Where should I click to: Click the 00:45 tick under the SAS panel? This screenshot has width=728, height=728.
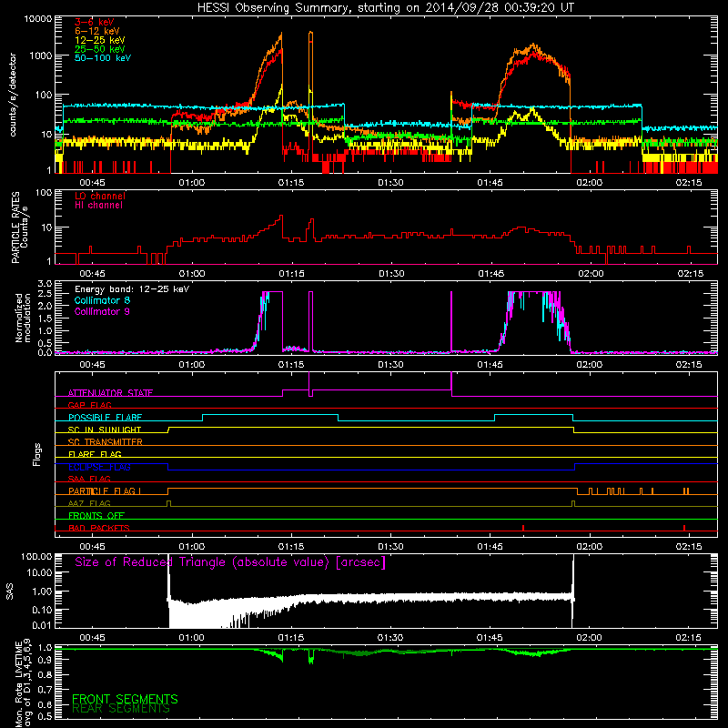[x=92, y=638]
